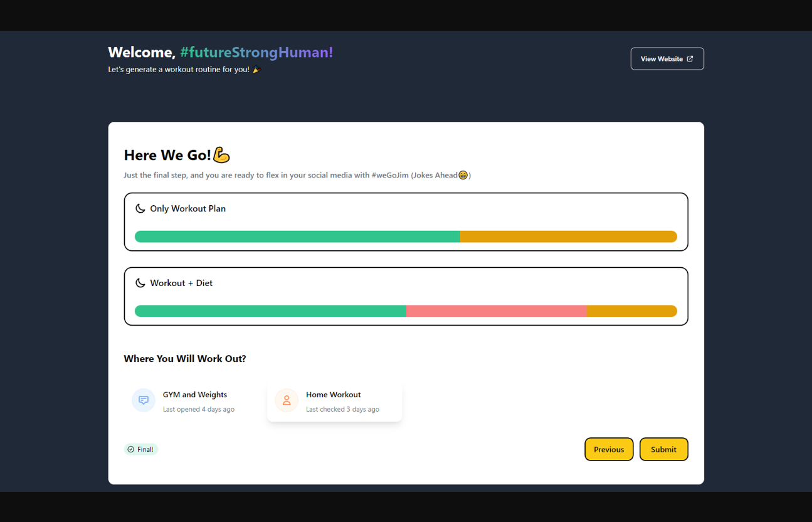Viewport: 812px width, 522px height.
Task: Click the moon icon beside Only Workout Plan
Action: 140,208
